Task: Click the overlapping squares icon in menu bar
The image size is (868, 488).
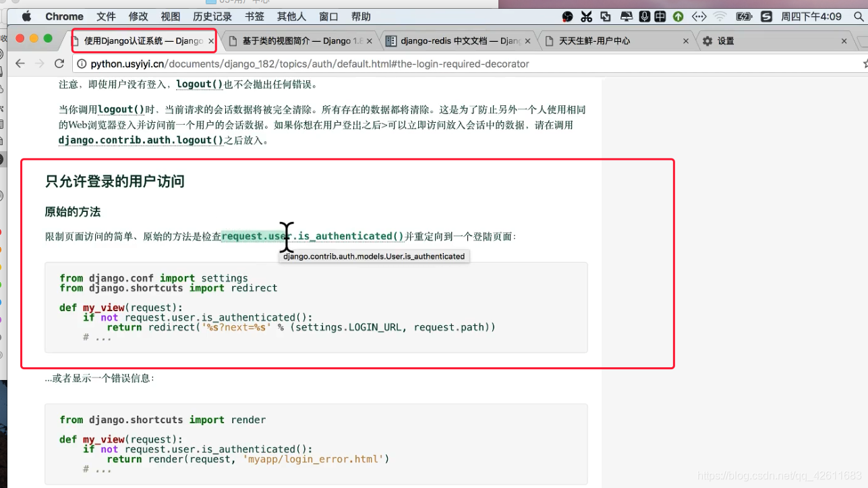Action: pyautogui.click(x=606, y=16)
